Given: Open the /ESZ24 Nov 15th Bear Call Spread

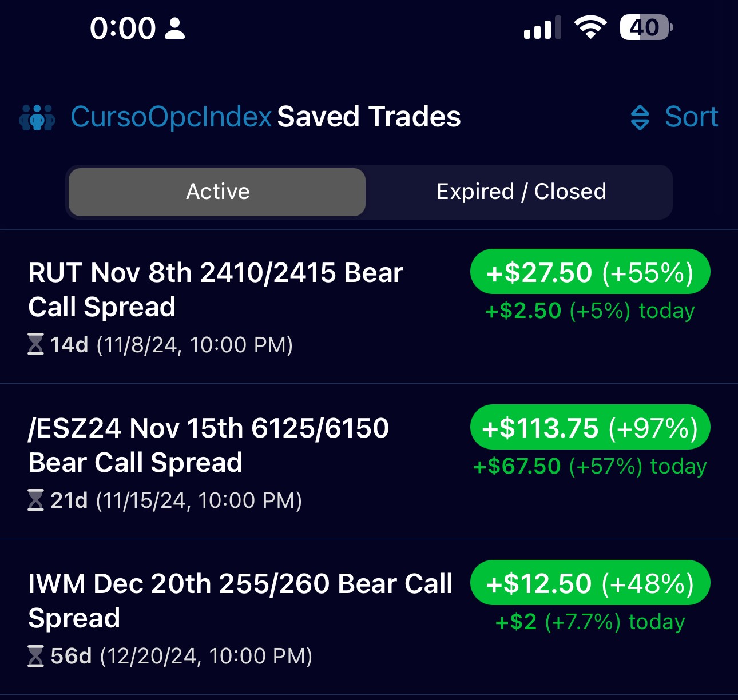Looking at the screenshot, I should tap(209, 445).
